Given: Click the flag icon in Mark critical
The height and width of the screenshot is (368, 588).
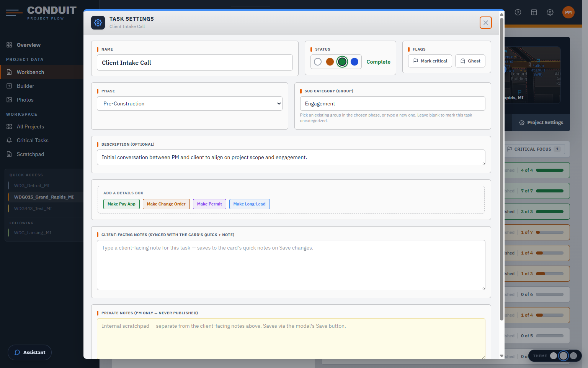Looking at the screenshot, I should (x=416, y=61).
